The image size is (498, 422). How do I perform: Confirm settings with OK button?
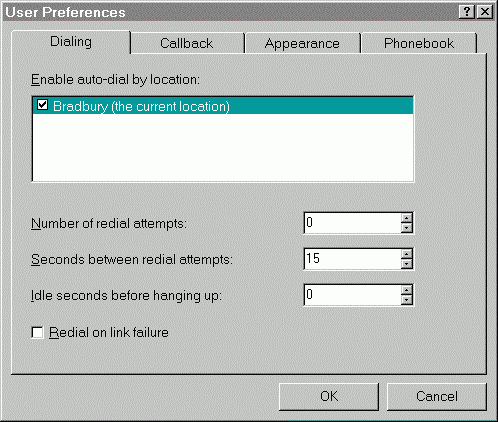329,396
